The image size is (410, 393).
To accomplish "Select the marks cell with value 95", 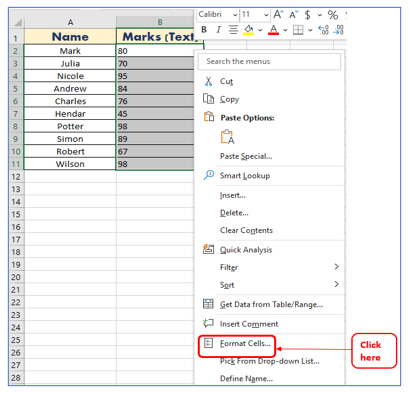I will (155, 76).
